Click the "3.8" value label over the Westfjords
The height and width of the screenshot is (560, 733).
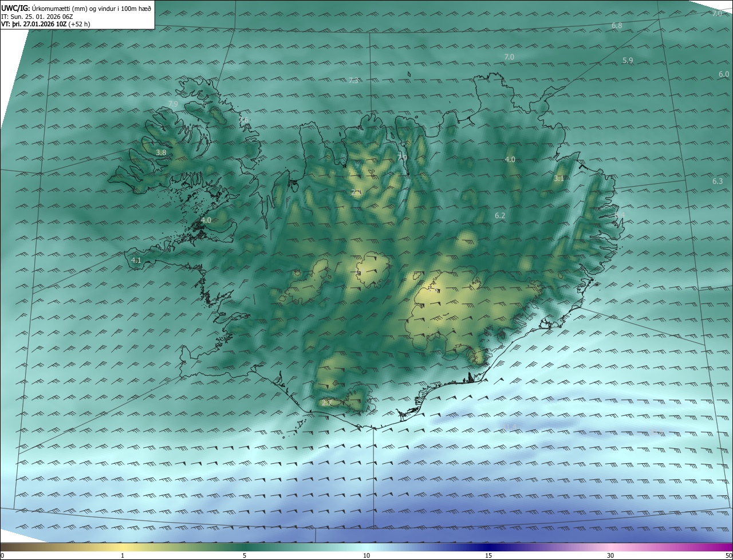(161, 153)
